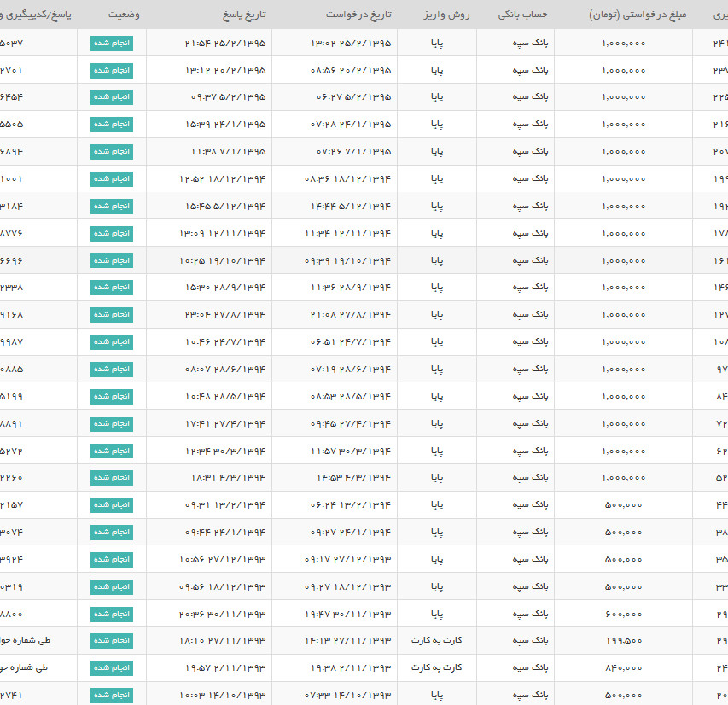Click status badge for 4/3/1394 request
This screenshot has width=728, height=705.
pos(112,478)
